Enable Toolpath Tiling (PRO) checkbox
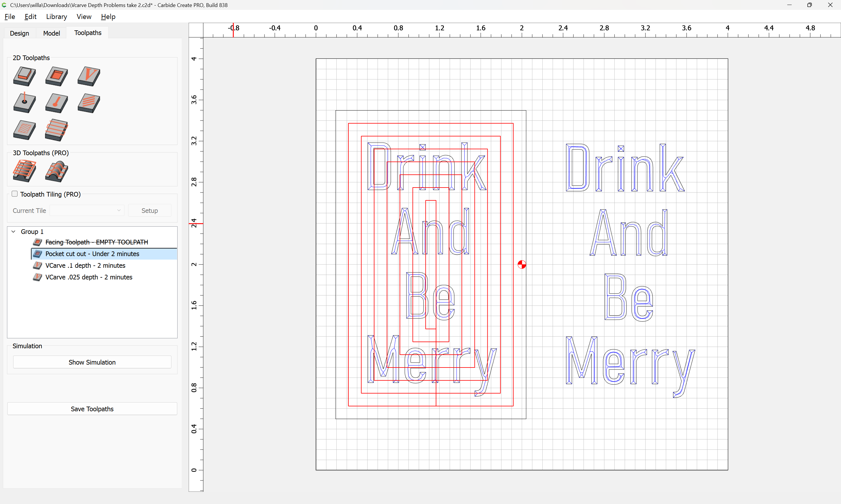 [x=15, y=194]
